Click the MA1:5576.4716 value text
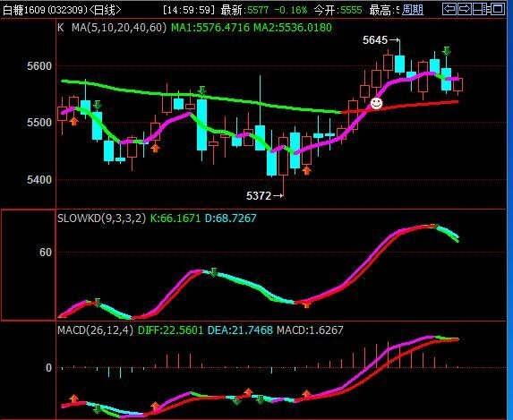The image size is (513, 420). [210, 28]
